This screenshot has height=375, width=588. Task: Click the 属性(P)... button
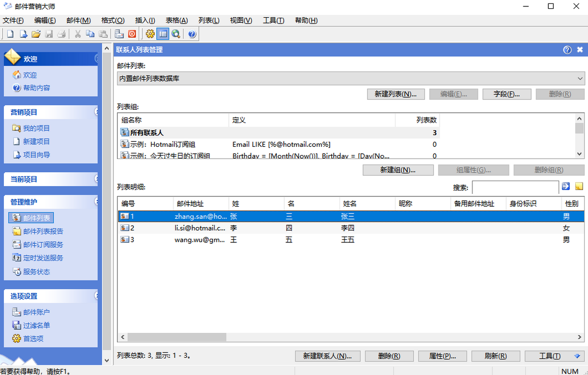tap(442, 356)
